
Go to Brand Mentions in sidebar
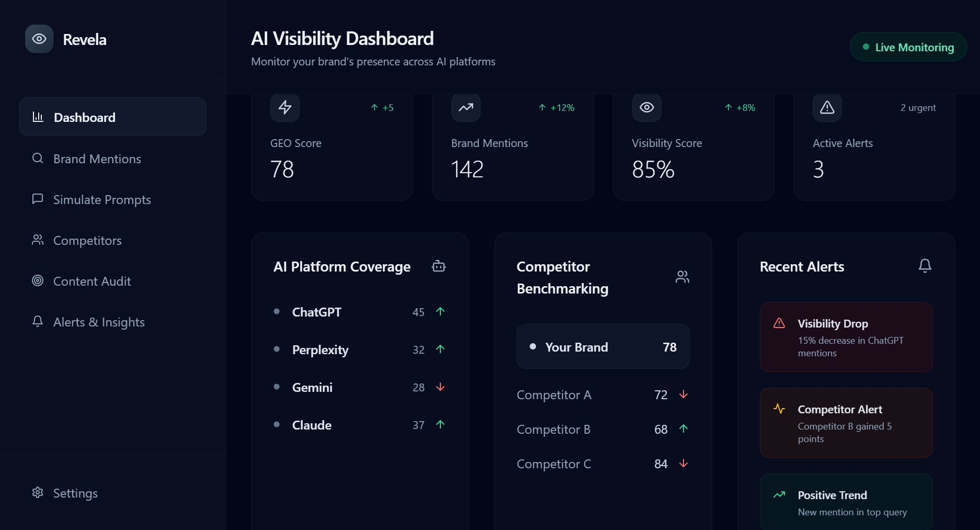tap(112, 159)
